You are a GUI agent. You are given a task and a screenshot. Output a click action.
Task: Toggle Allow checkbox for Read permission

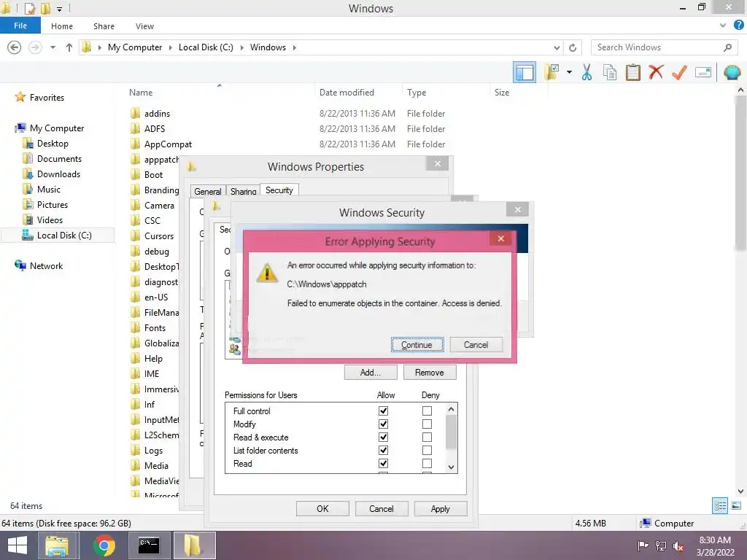coord(383,463)
